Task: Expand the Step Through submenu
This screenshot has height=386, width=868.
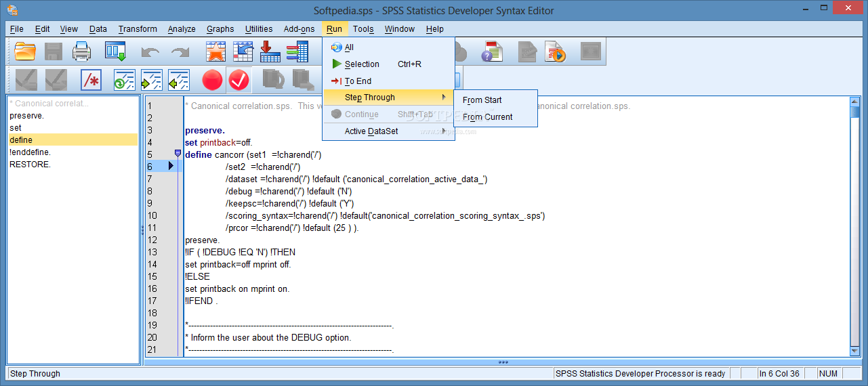Action: coord(388,98)
